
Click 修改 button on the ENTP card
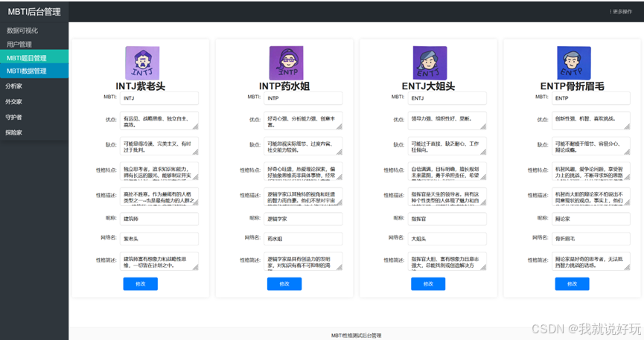[x=572, y=283]
